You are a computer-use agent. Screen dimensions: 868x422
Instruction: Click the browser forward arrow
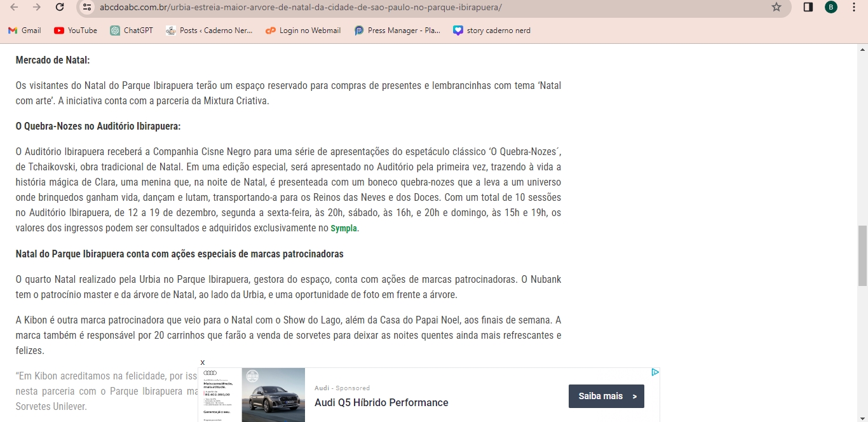click(x=37, y=7)
